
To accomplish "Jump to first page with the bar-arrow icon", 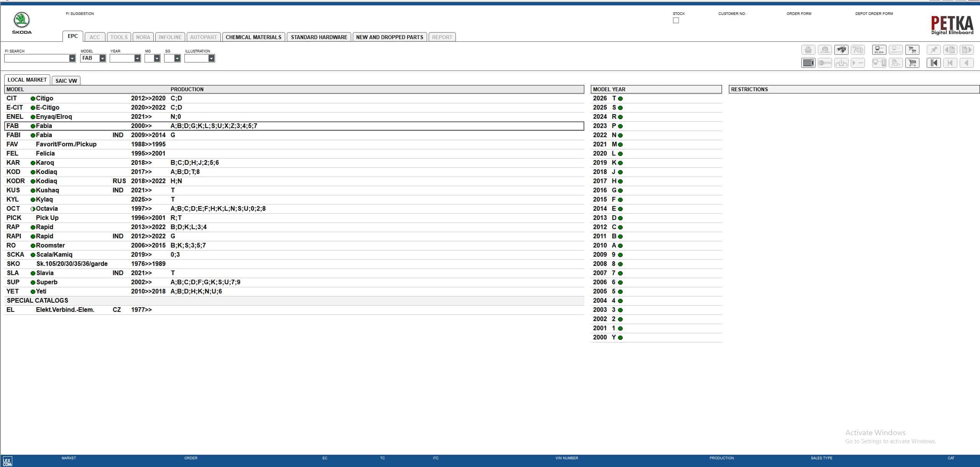I will click(934, 63).
